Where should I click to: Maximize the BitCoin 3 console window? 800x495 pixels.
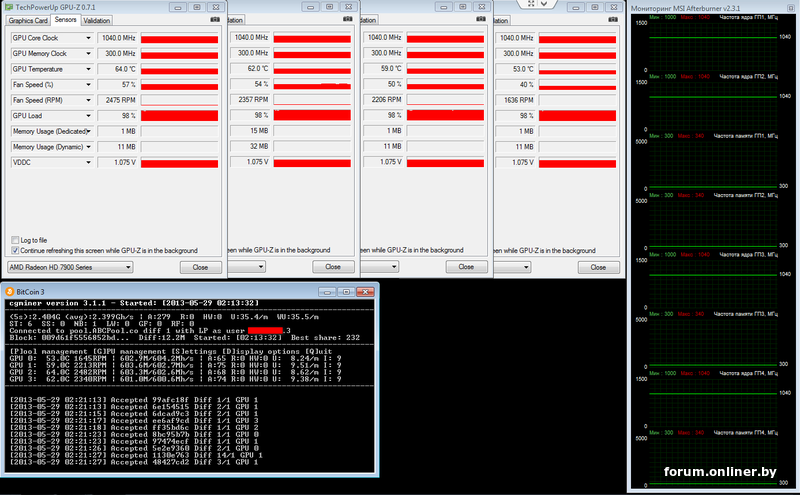[346, 292]
